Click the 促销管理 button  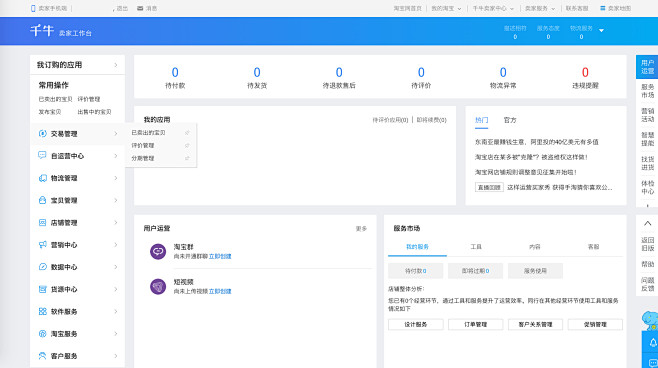tap(595, 324)
